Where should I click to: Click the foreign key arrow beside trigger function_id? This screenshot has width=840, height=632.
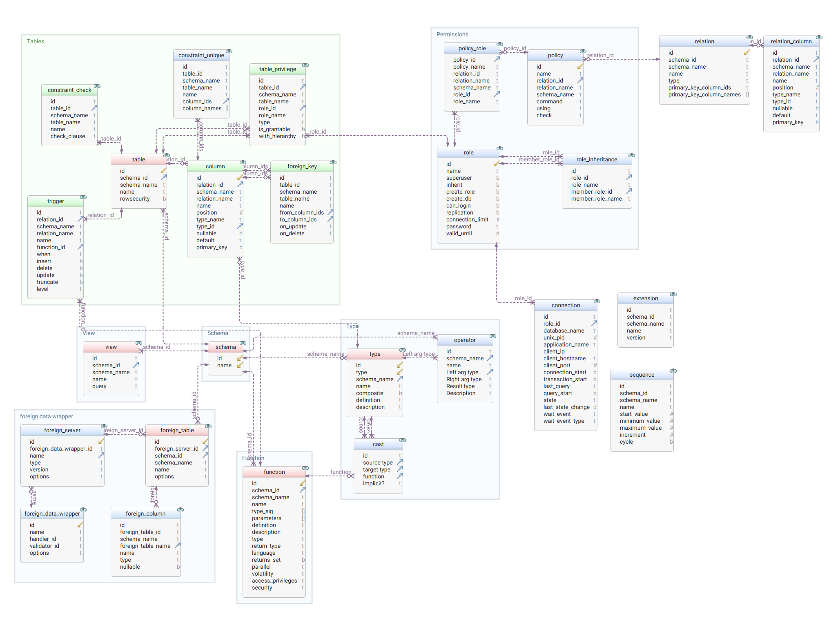click(80, 247)
